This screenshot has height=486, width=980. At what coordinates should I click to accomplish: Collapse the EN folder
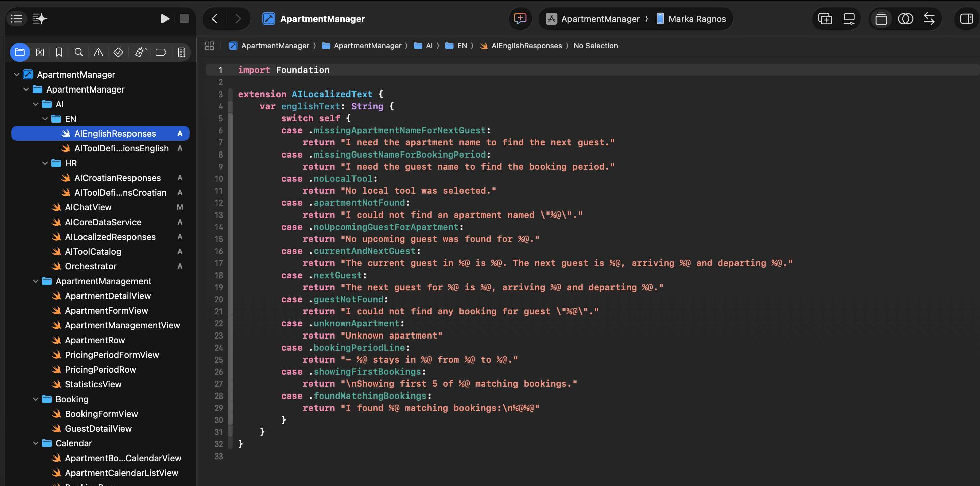pos(45,119)
